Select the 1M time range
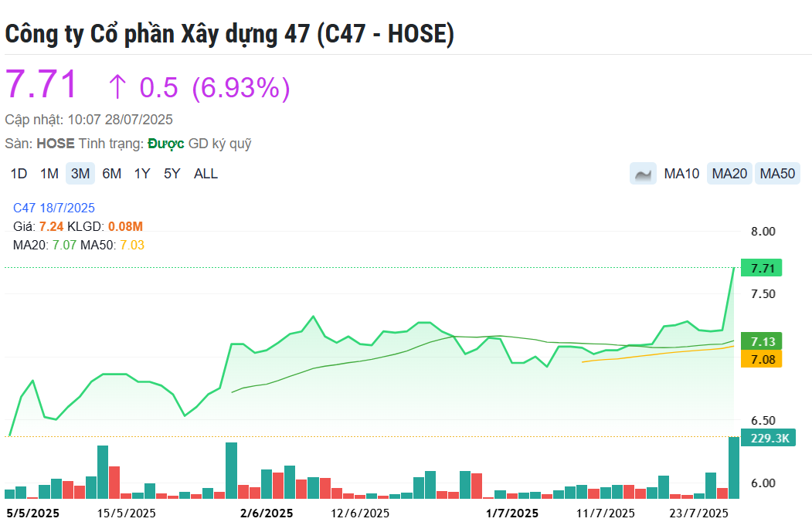 click(x=49, y=174)
